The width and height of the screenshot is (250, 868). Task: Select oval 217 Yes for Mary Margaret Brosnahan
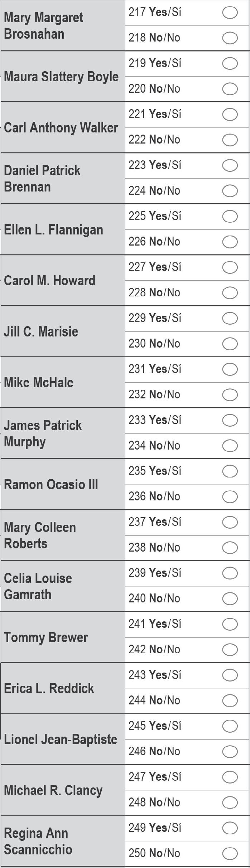(x=230, y=13)
